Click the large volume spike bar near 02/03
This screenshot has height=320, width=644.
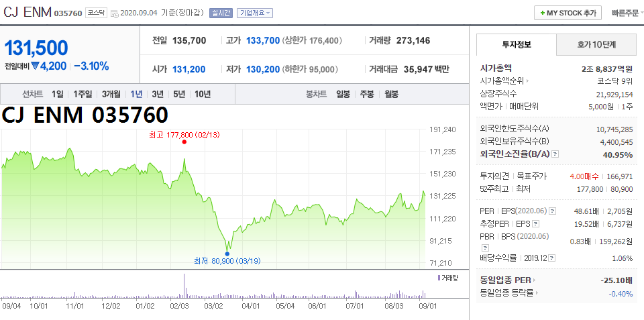[184, 285]
